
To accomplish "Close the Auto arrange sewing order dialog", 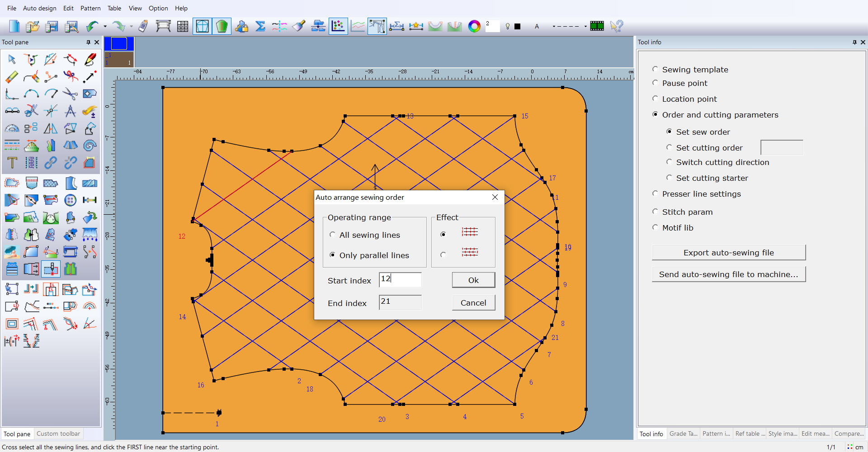I will click(x=495, y=197).
